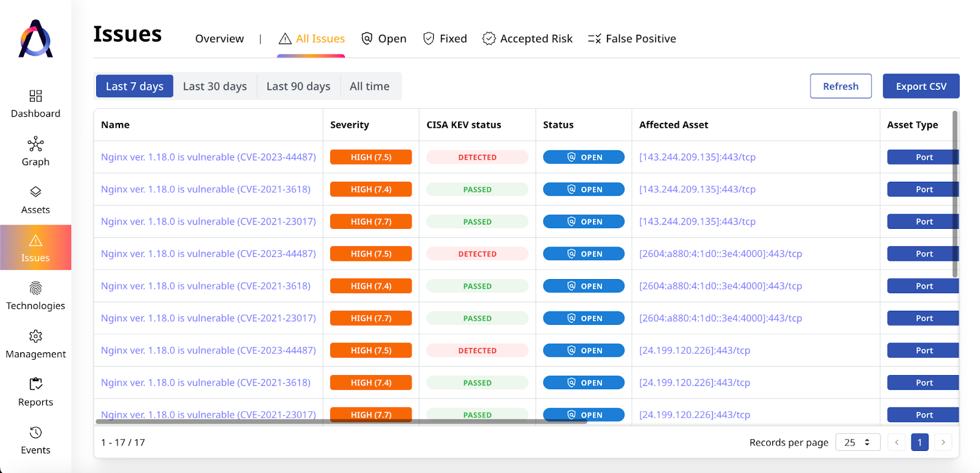The image size is (980, 473).
Task: Switch to Overview tab
Action: (x=219, y=39)
